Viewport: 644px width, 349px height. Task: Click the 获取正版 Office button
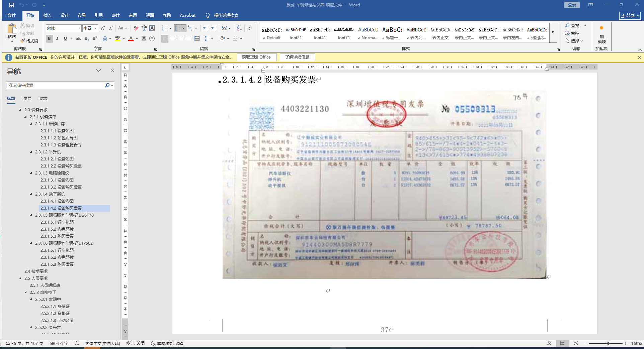click(256, 57)
